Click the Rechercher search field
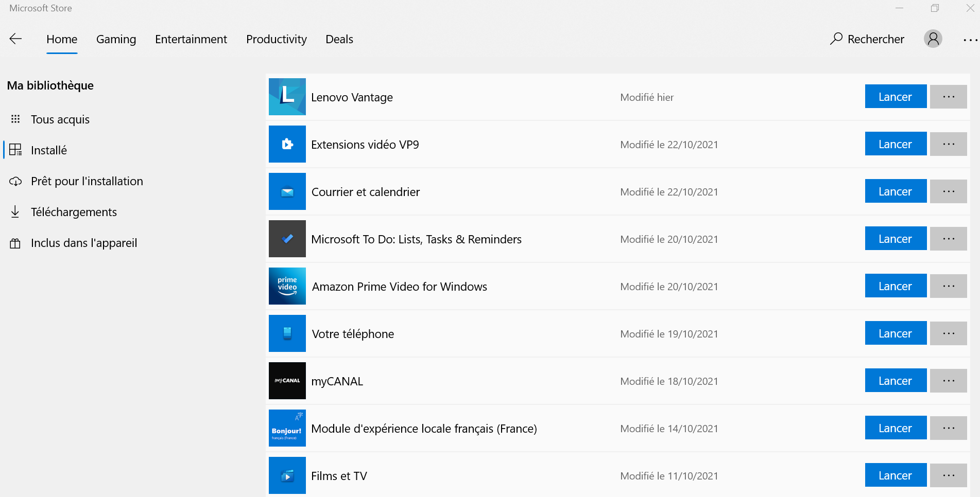The width and height of the screenshot is (980, 497). click(867, 39)
